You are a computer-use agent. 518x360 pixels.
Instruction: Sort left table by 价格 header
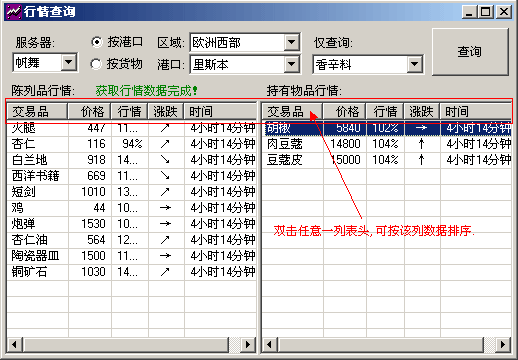89,111
